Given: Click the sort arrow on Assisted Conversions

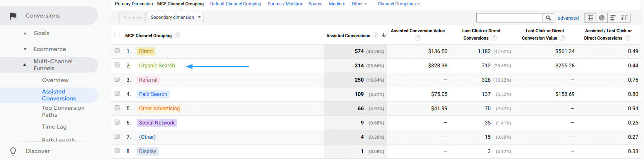Looking at the screenshot, I should pyautogui.click(x=383, y=36).
